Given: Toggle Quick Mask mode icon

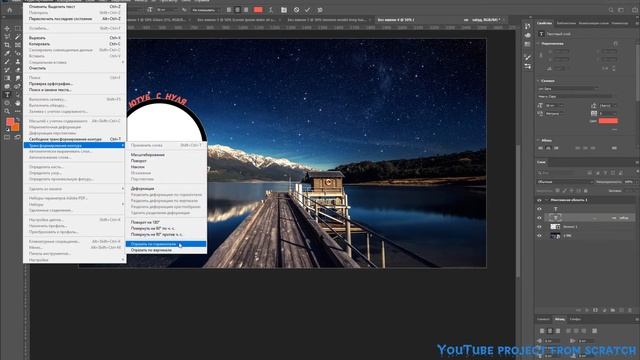Looking at the screenshot, I should pos(7,138).
